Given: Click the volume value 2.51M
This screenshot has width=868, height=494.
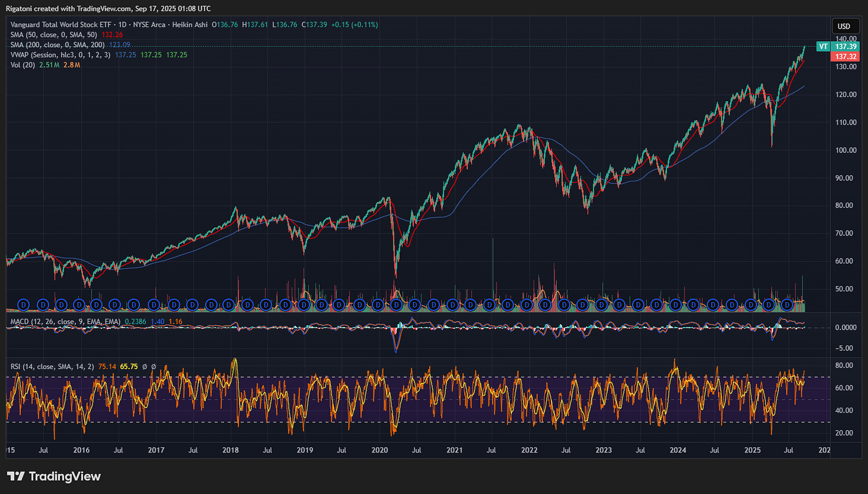Looking at the screenshot, I should [x=50, y=64].
